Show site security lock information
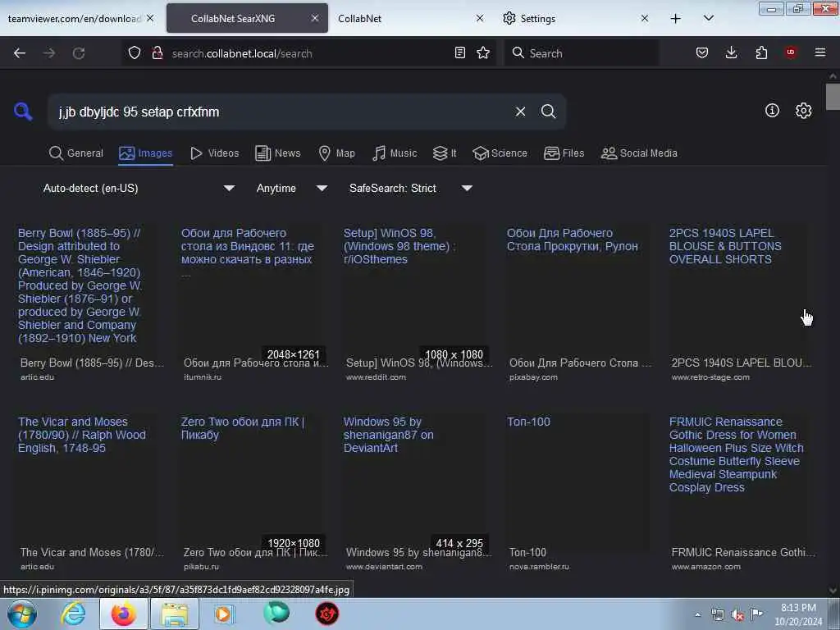 pos(157,52)
